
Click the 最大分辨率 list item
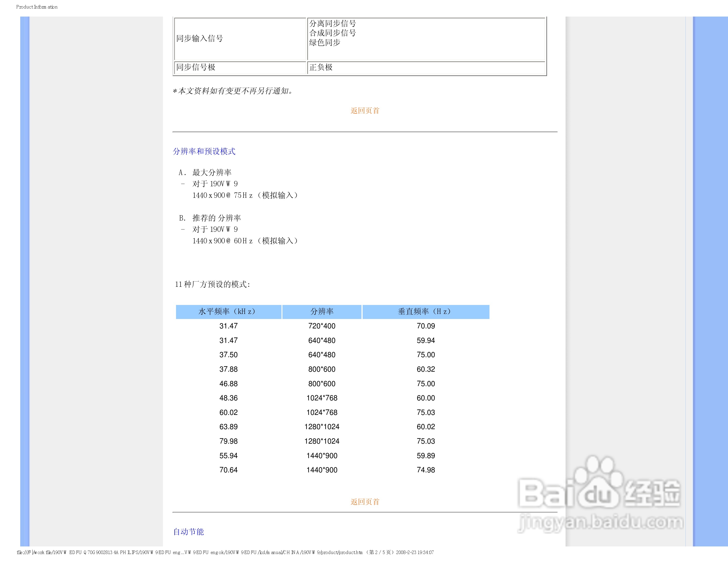point(212,172)
